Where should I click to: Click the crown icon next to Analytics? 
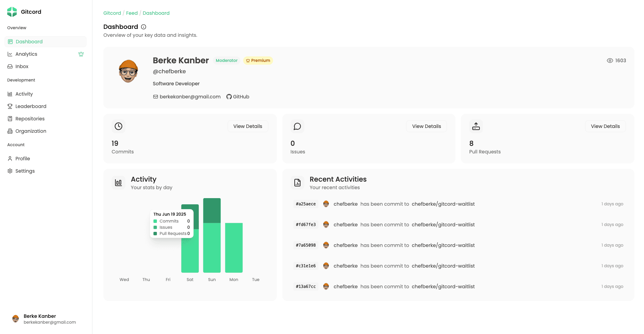(81, 54)
